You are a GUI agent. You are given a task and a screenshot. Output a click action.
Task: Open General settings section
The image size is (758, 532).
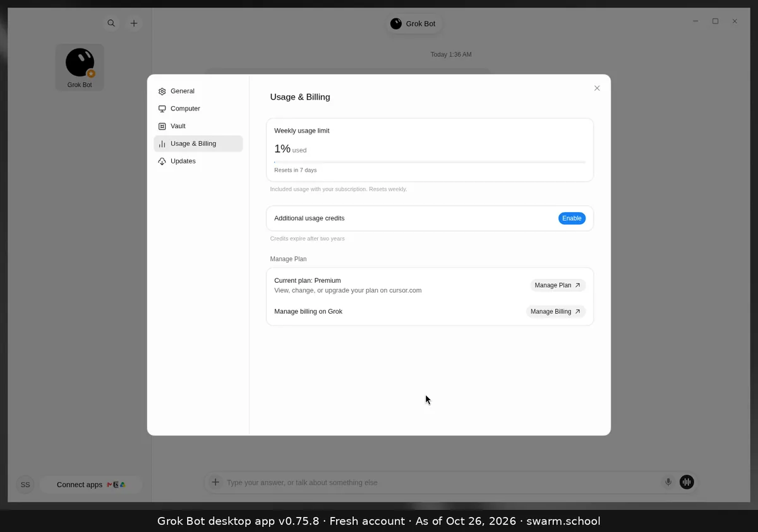(x=198, y=91)
